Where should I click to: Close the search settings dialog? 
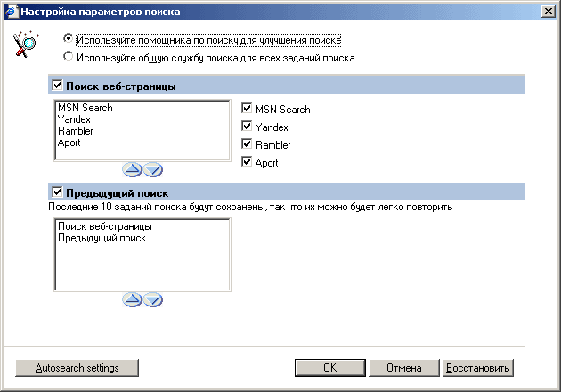pyautogui.click(x=549, y=12)
